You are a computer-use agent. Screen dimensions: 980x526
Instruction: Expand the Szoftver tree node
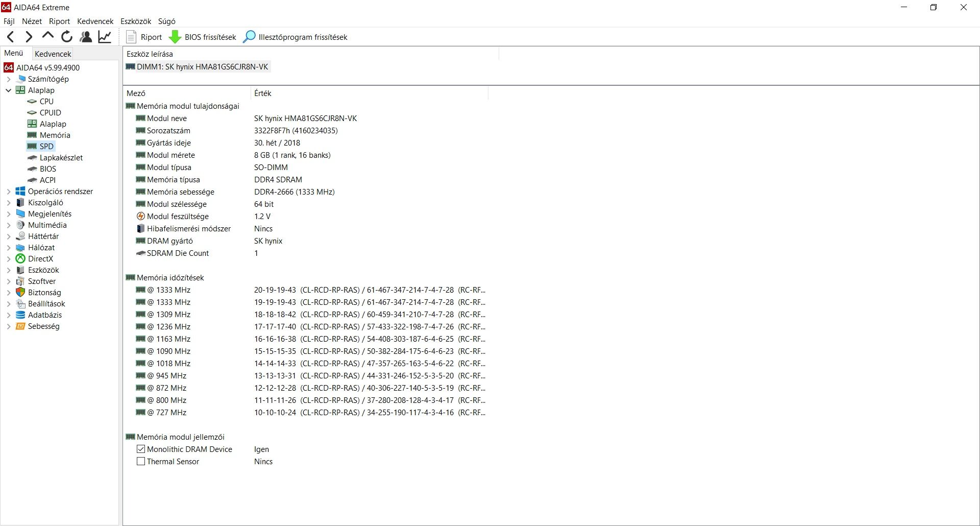[9, 281]
